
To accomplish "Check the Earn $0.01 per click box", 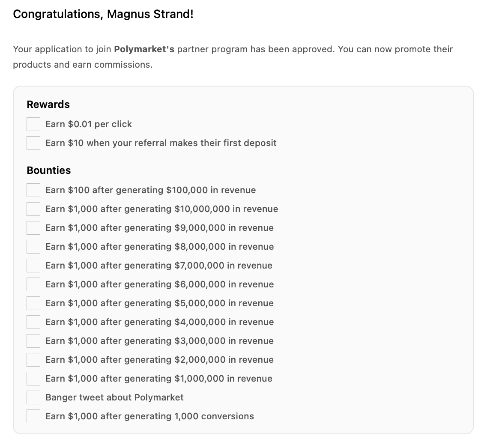I will coord(33,124).
